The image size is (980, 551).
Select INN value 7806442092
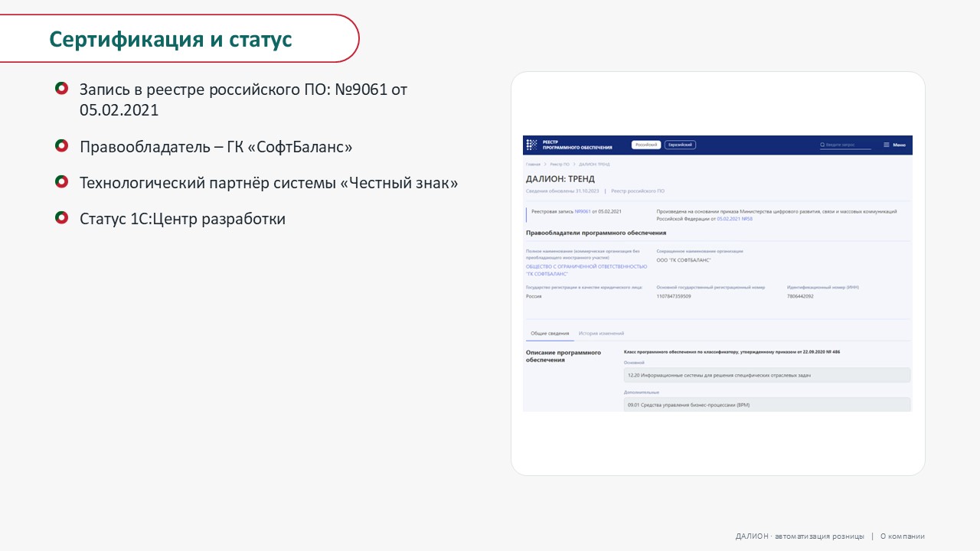point(800,296)
